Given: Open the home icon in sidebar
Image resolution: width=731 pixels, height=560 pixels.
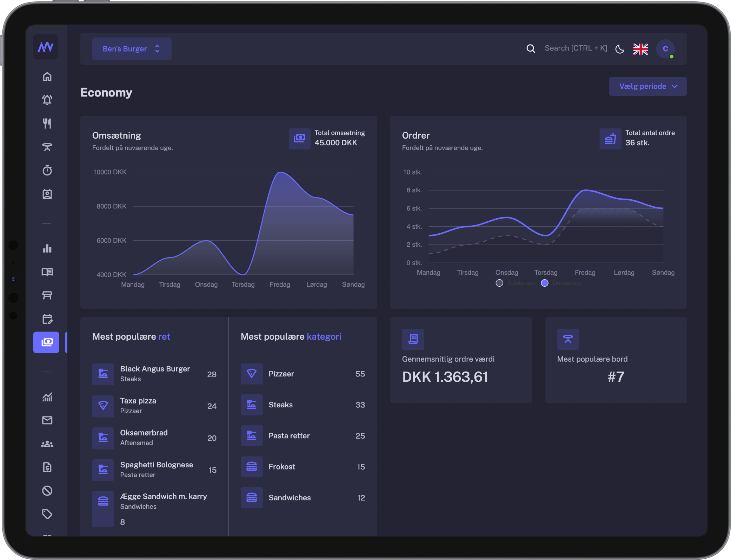Looking at the screenshot, I should pyautogui.click(x=47, y=76).
